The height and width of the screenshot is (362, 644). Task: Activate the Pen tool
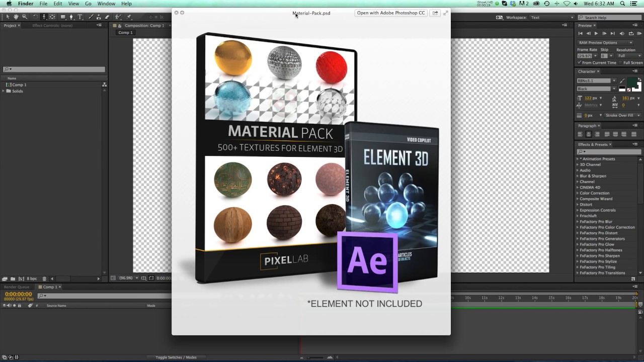click(71, 17)
